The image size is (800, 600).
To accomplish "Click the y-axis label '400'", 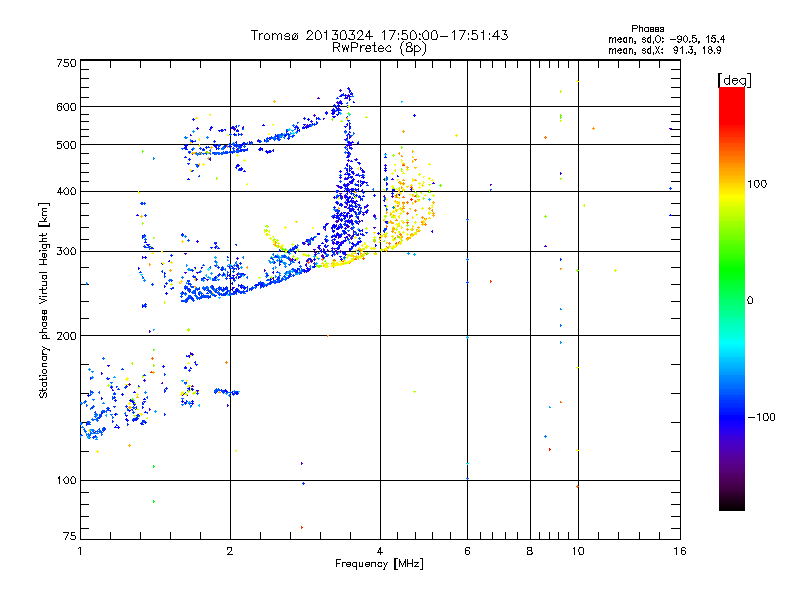I will [x=66, y=192].
